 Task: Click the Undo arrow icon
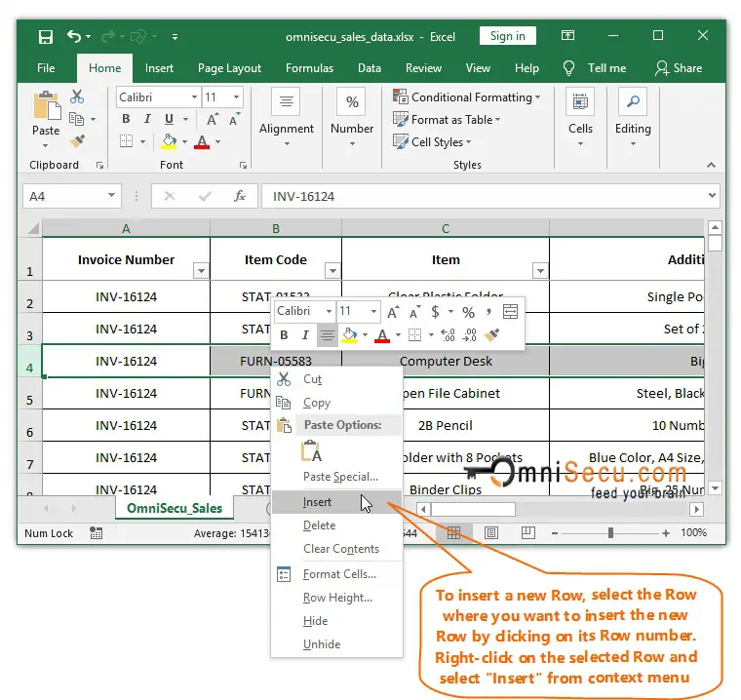point(74,37)
